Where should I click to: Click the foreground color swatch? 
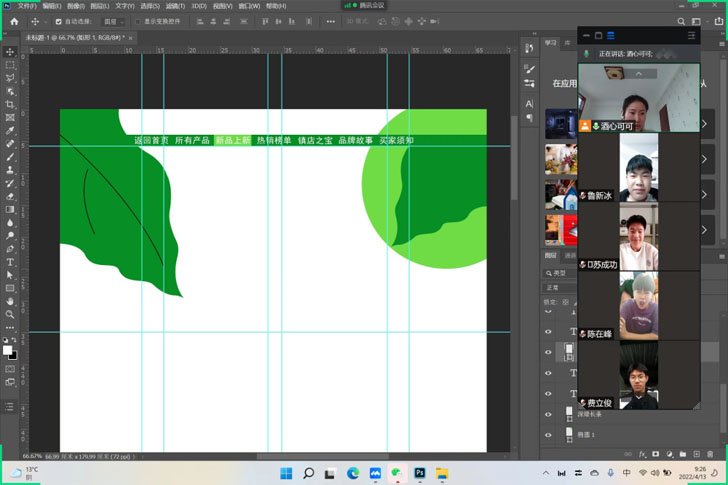(x=7, y=350)
